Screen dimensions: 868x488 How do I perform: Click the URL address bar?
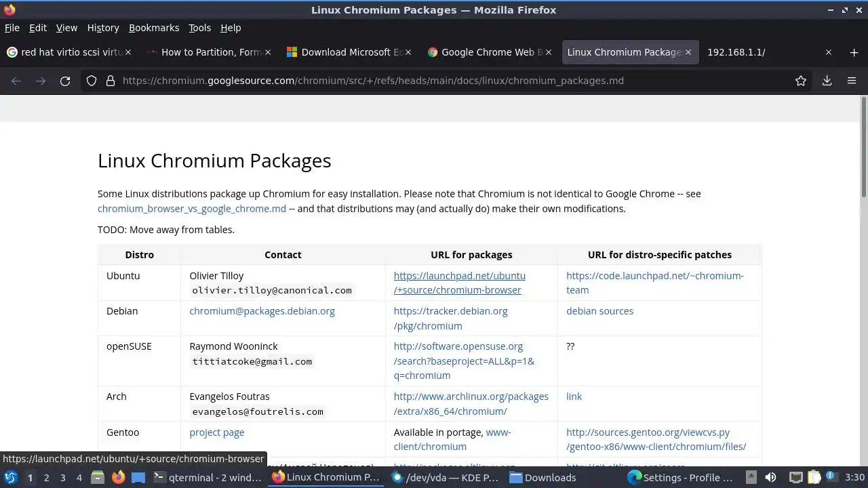pos(448,81)
